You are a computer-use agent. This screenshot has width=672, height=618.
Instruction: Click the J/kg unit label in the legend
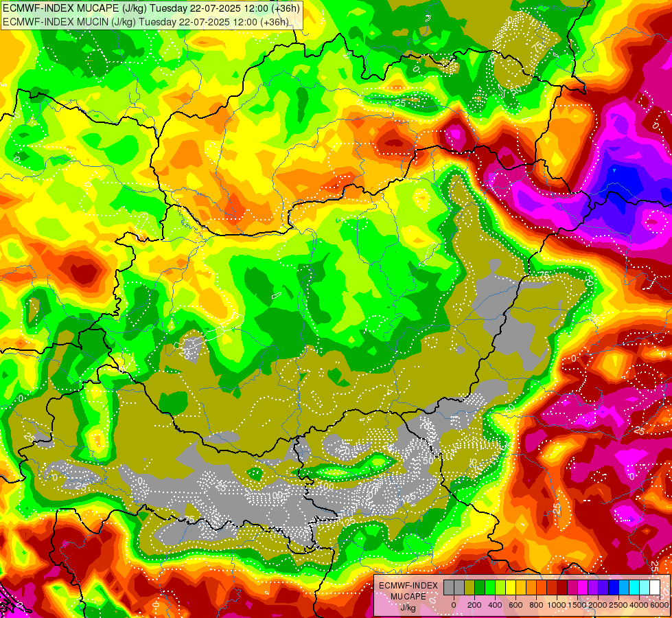tap(408, 608)
